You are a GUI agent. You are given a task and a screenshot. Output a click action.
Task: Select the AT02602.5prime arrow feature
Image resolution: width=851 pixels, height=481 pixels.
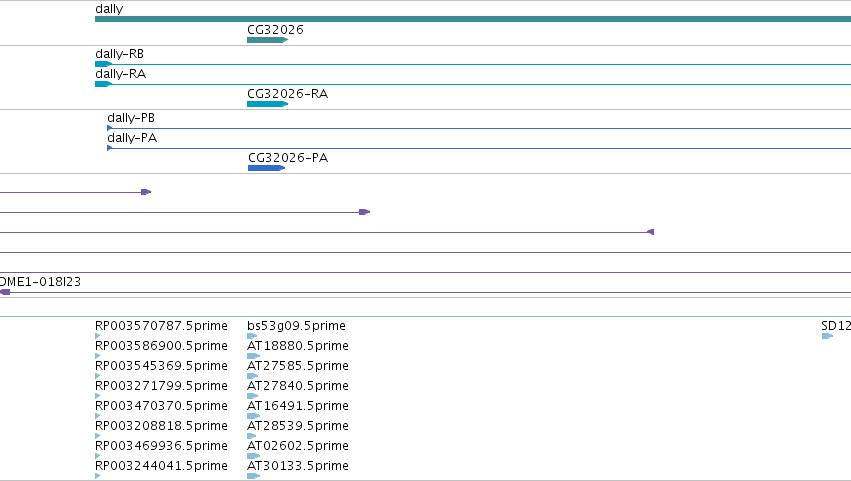coord(253,456)
